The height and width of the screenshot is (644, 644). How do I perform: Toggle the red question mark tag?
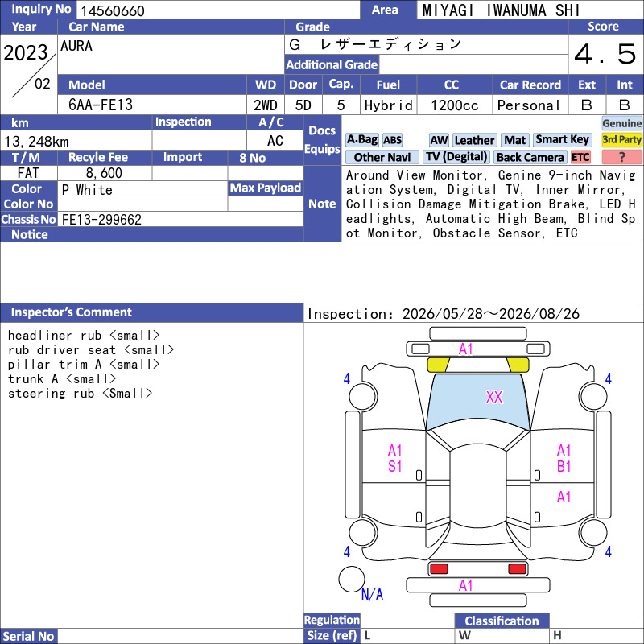(621, 157)
